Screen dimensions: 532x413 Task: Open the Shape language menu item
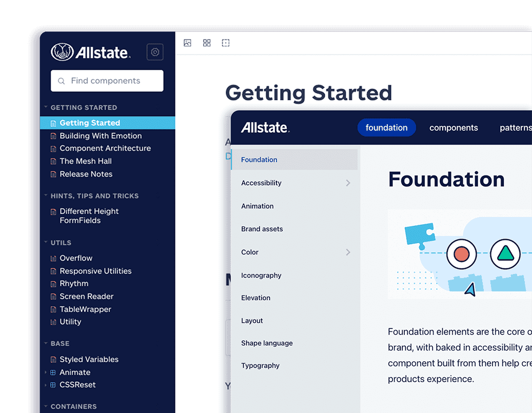[267, 343]
